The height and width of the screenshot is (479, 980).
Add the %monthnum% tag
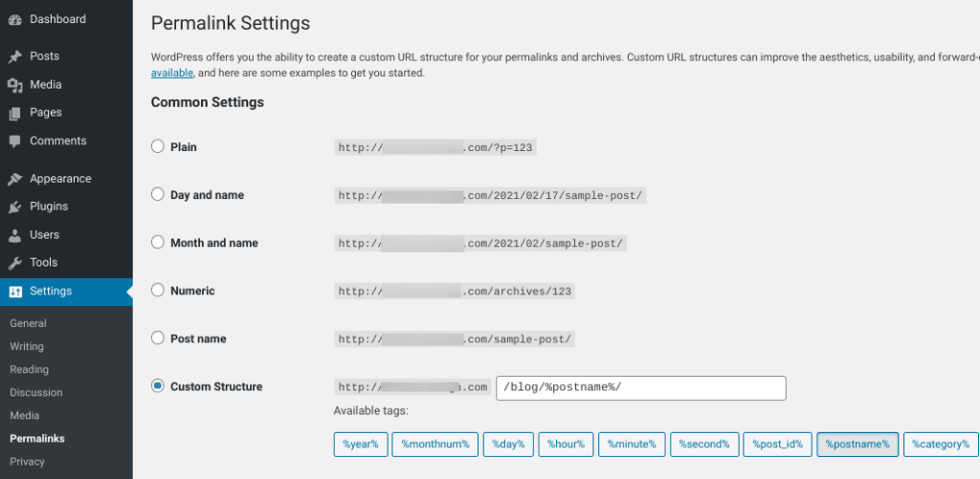tap(435, 445)
